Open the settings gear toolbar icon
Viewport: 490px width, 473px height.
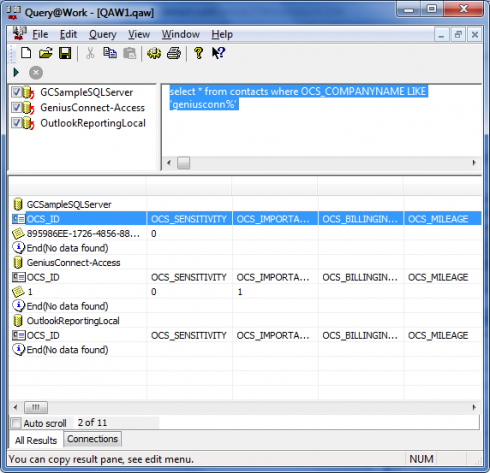pos(154,53)
